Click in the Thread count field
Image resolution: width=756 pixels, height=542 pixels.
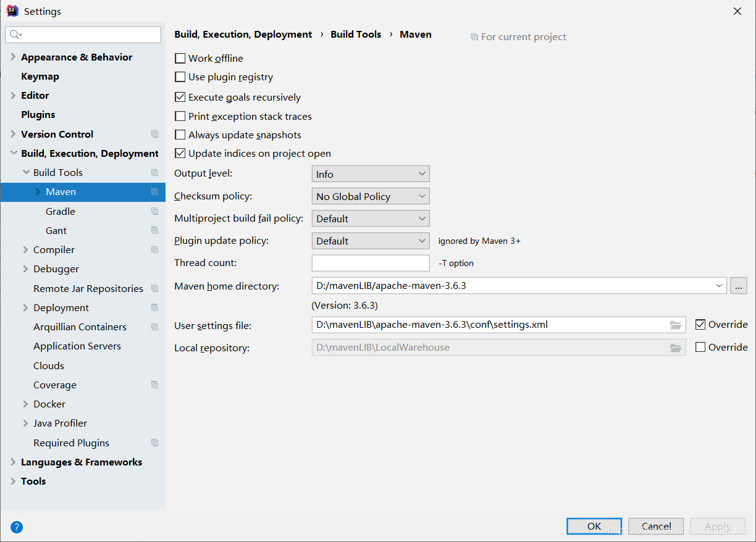[371, 263]
